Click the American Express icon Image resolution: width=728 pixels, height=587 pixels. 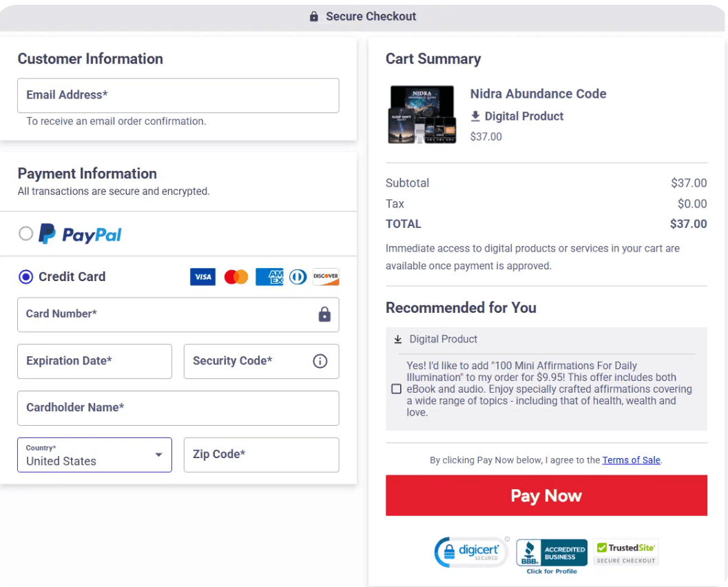click(x=269, y=276)
